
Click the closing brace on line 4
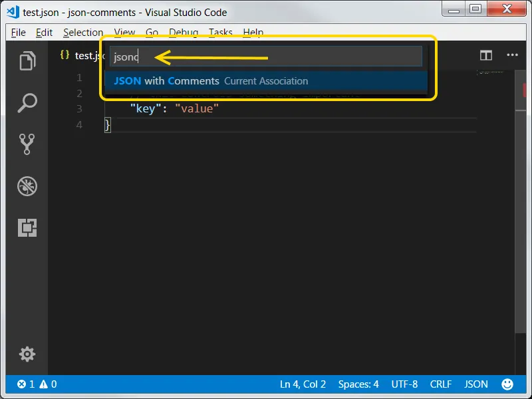point(108,125)
